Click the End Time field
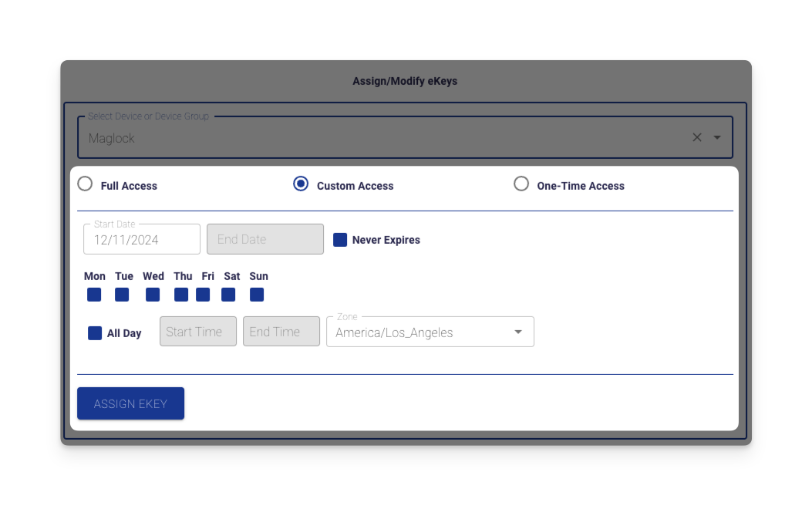Image resolution: width=812 pixels, height=506 pixels. (281, 332)
